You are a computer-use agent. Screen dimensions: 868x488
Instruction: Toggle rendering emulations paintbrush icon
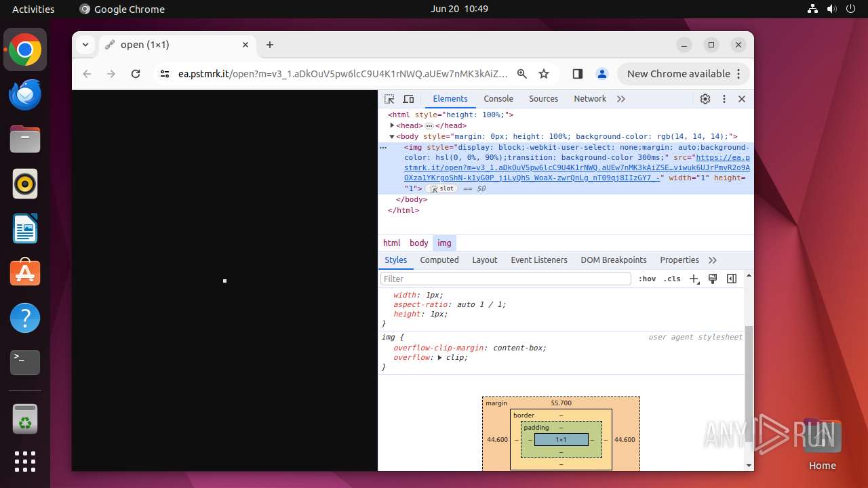pyautogui.click(x=713, y=279)
